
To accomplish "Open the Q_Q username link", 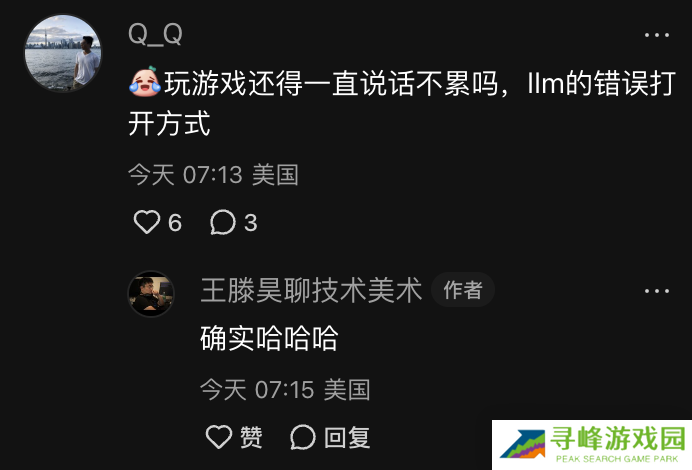I will pos(155,34).
